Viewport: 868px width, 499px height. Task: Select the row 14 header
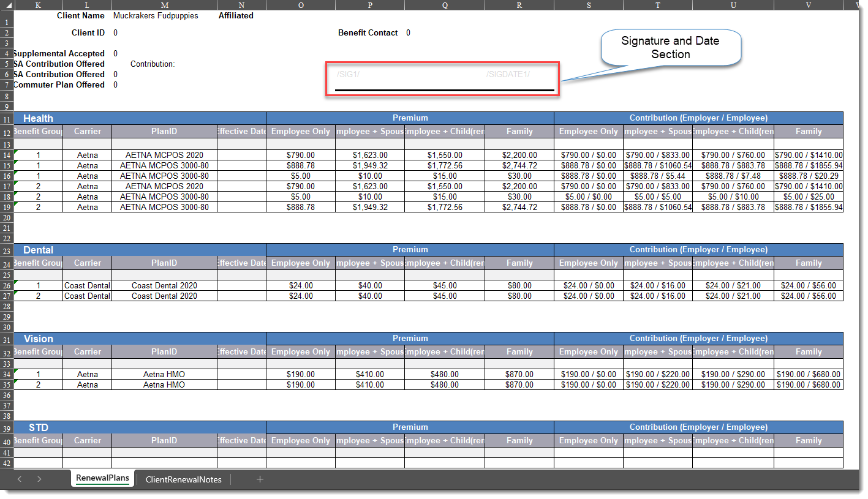point(6,156)
